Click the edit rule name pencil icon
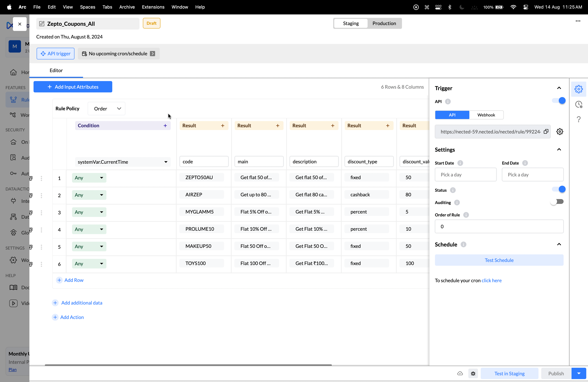This screenshot has width=588, height=382. click(42, 24)
